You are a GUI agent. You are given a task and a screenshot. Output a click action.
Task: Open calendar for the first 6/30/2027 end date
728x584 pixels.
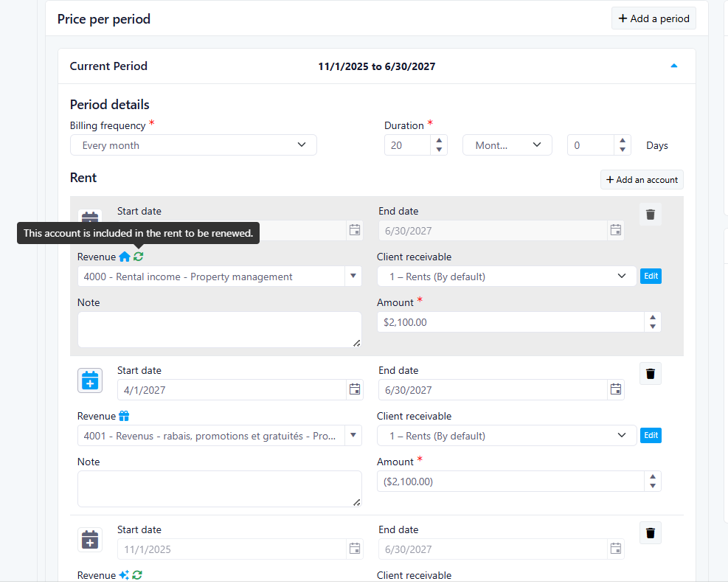(x=616, y=230)
